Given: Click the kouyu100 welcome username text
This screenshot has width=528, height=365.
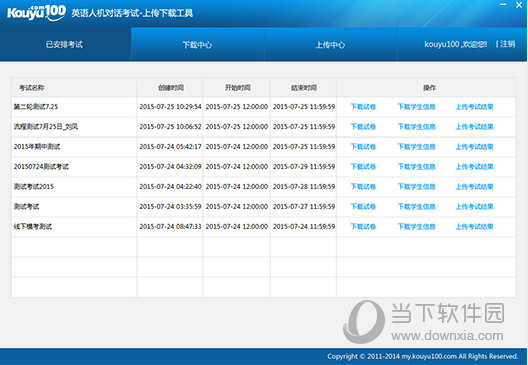Looking at the screenshot, I should coord(456,44).
